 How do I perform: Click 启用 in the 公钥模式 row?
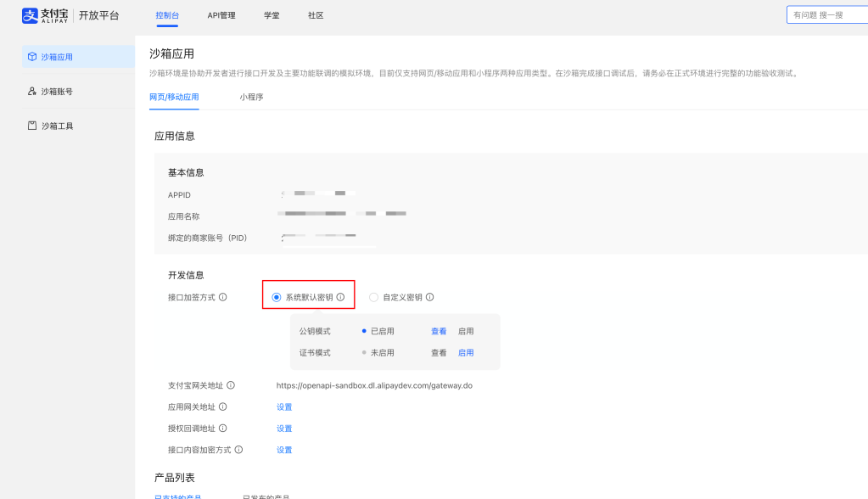466,331
